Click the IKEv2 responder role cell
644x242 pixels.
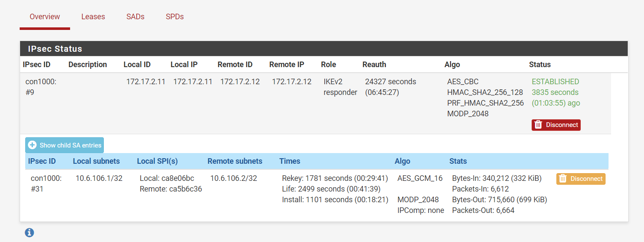(340, 87)
